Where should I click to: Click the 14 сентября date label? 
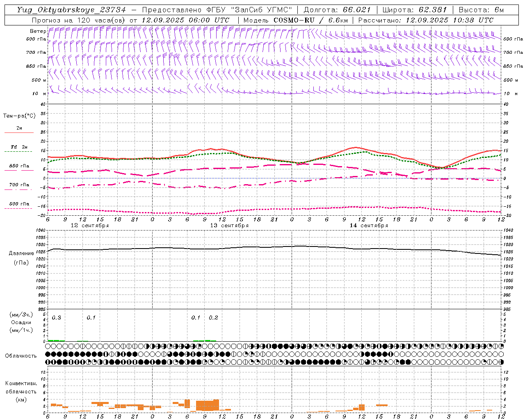(369, 226)
